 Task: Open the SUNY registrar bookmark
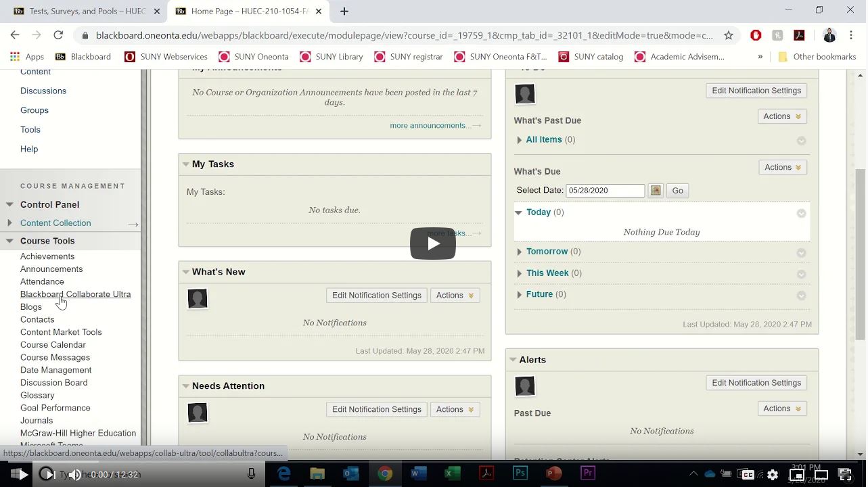click(x=409, y=57)
